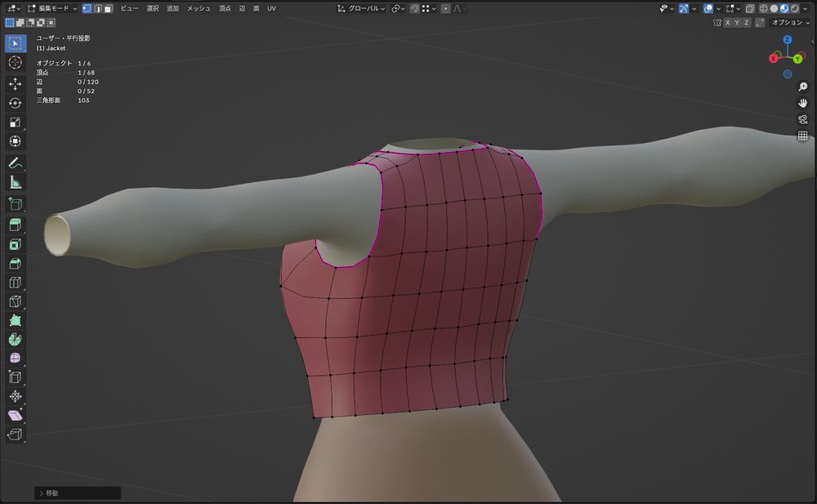This screenshot has width=817, height=504.
Task: Select the Shear tool
Action: tap(15, 416)
